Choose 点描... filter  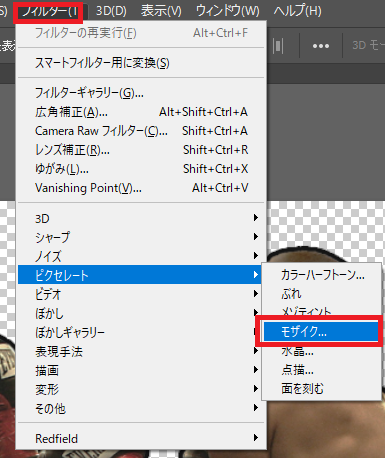tap(321, 370)
